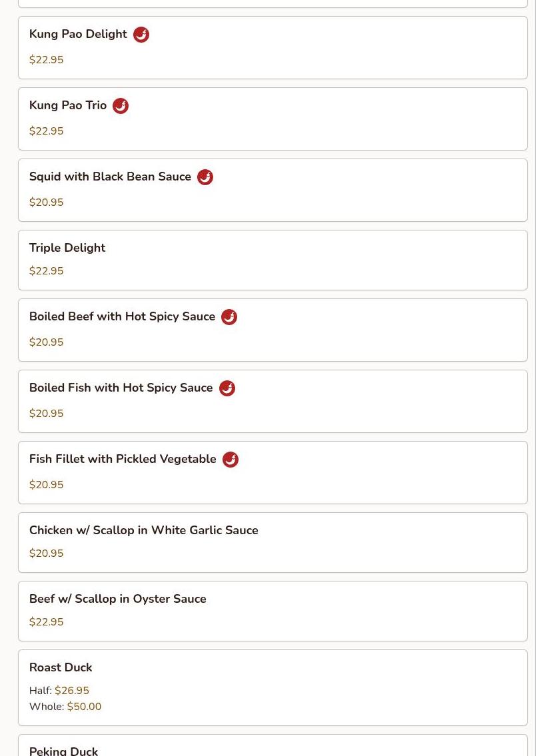Select the Kung Pao Trio dish name
Screen dimensions: 549x756
(68, 106)
